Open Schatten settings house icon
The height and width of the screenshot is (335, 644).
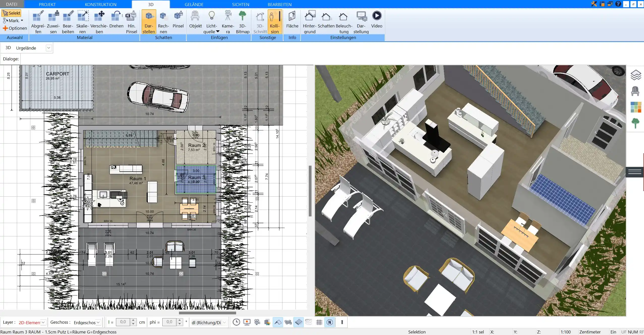(326, 19)
